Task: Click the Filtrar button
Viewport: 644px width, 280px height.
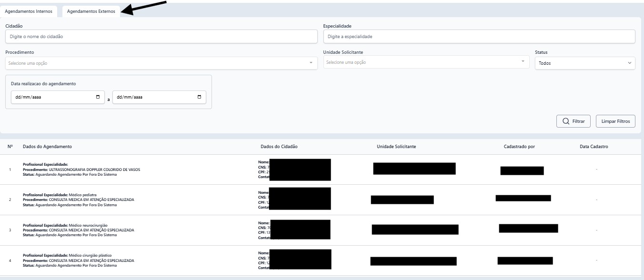Action: (x=574, y=121)
